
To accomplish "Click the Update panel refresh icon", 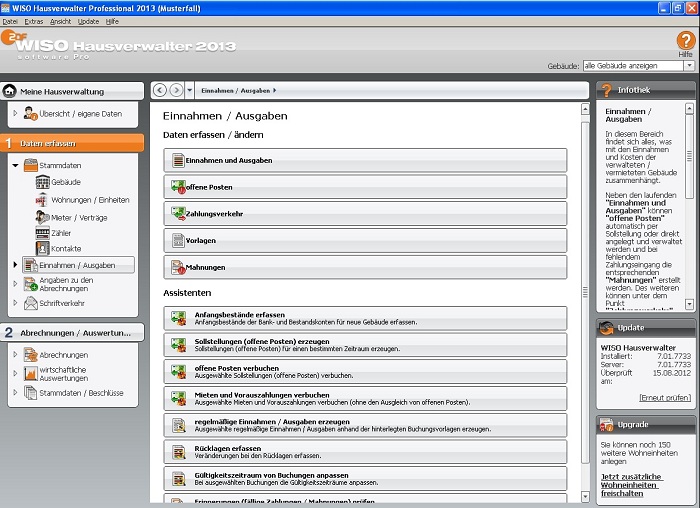I will point(606,328).
